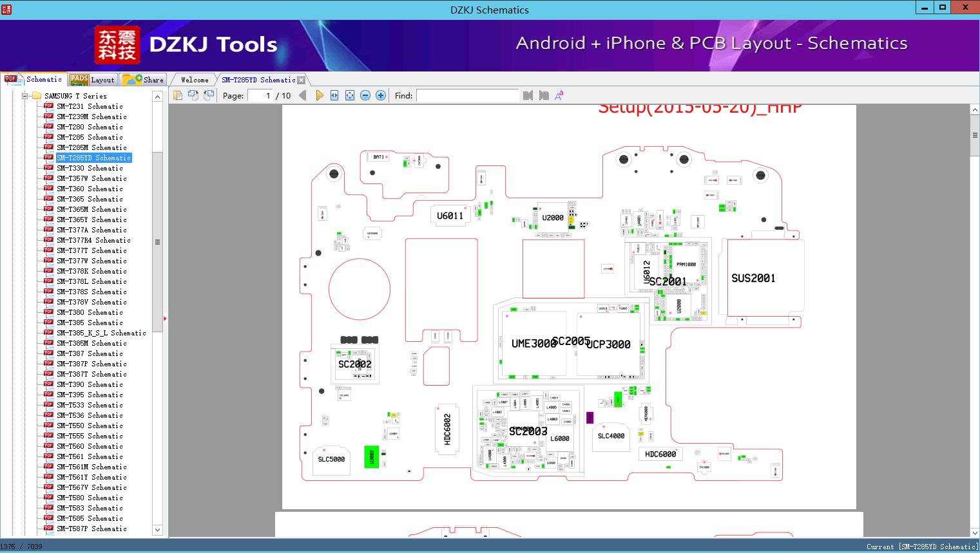
Task: Open SM-T561M Schematic
Action: 91,467
